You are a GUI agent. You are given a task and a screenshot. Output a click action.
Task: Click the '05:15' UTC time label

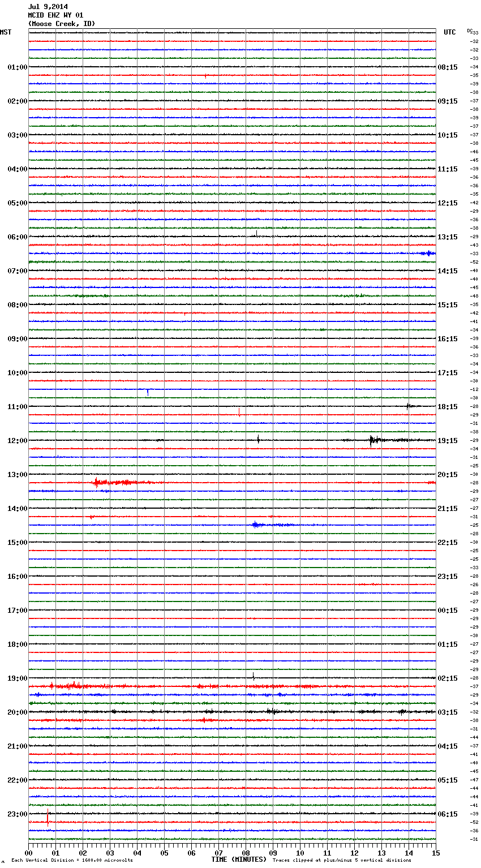click(448, 780)
